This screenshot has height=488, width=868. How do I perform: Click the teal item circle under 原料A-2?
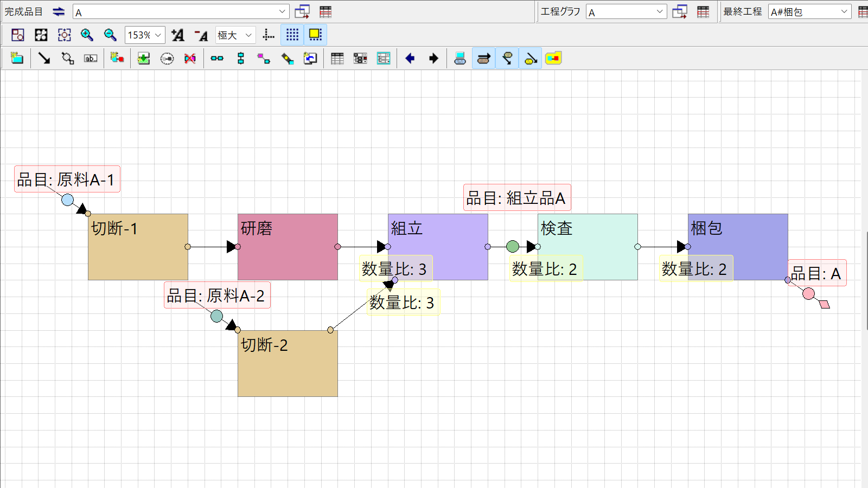[x=216, y=316]
